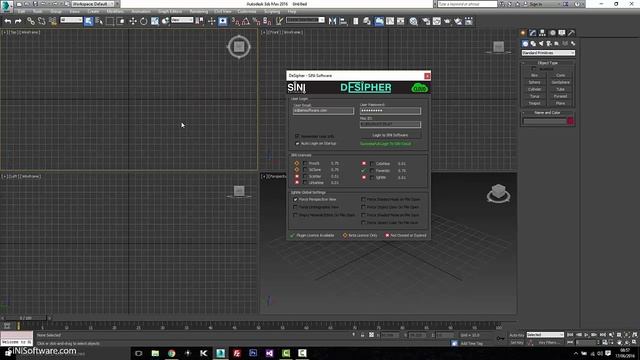This screenshot has width=640, height=360.
Task: Open the Standard Primitives dropdown
Action: pyautogui.click(x=548, y=53)
